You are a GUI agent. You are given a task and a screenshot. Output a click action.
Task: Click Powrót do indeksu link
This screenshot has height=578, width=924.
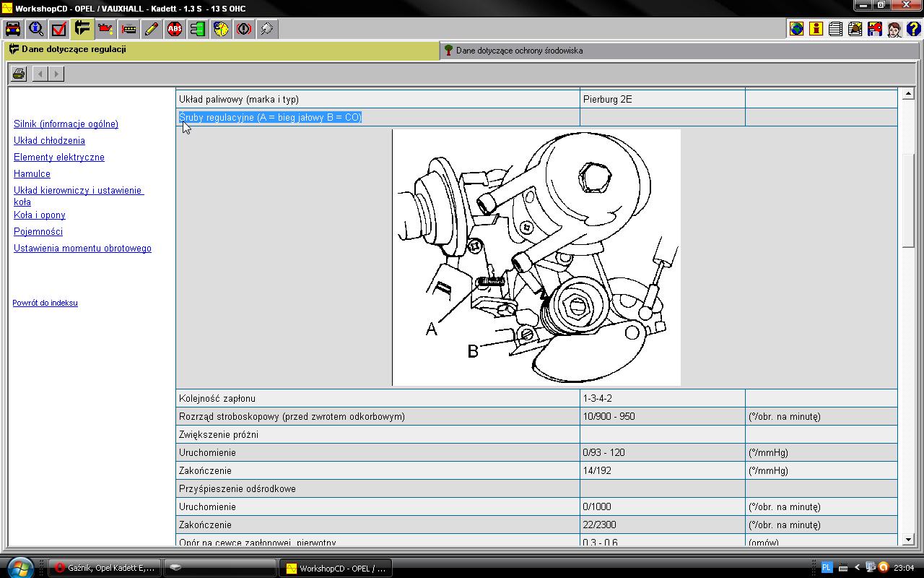click(45, 303)
